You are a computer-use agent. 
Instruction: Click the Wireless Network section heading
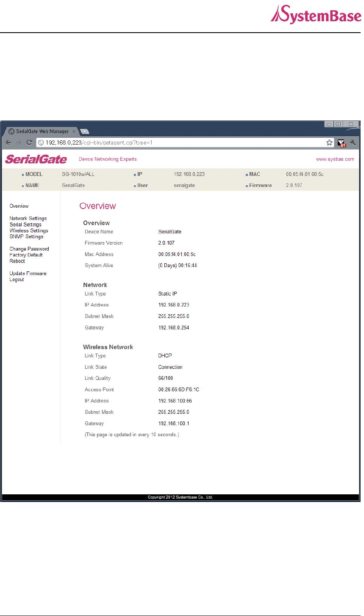pos(108,347)
